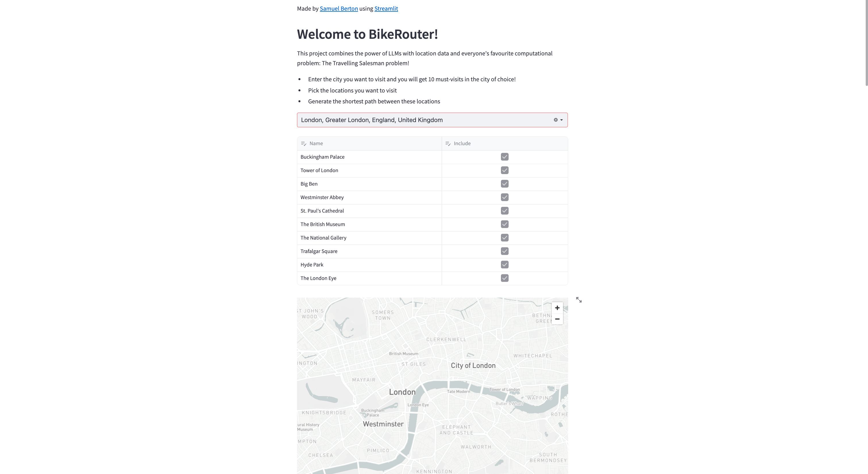
Task: Click the fullscreen expand icon beside map
Action: tap(578, 300)
